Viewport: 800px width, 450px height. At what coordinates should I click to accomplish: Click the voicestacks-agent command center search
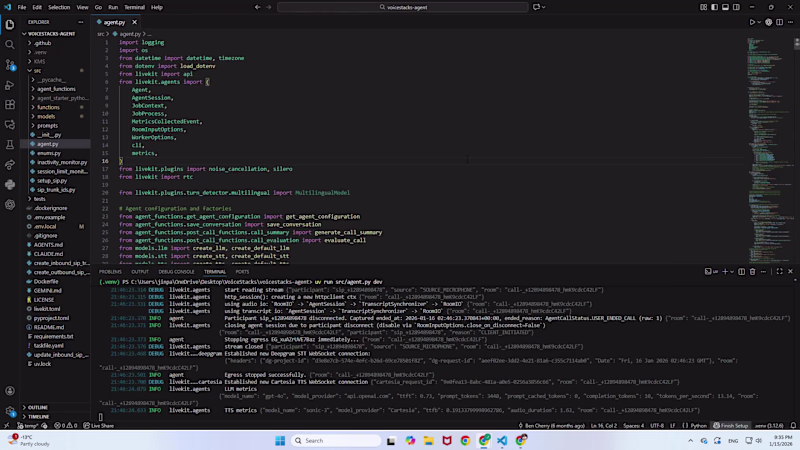click(403, 7)
